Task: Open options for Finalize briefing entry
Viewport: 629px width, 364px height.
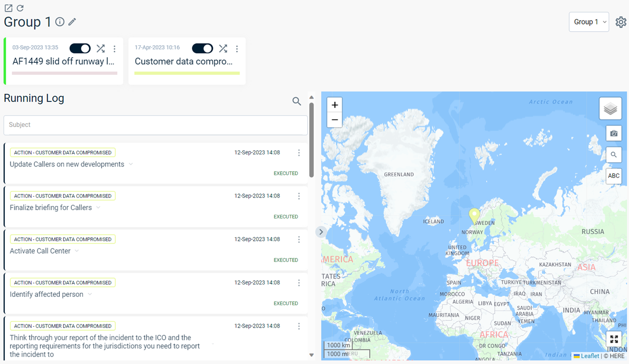Action: click(299, 196)
